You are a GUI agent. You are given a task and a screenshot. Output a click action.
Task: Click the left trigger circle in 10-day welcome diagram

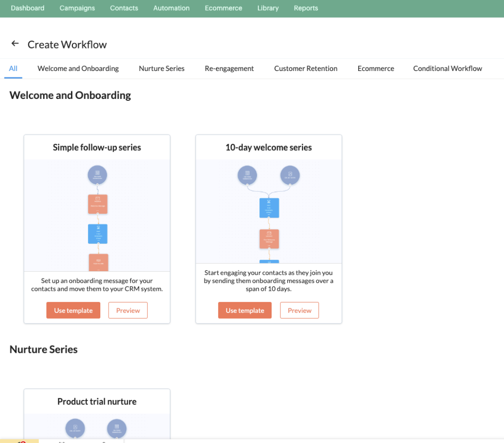247,175
